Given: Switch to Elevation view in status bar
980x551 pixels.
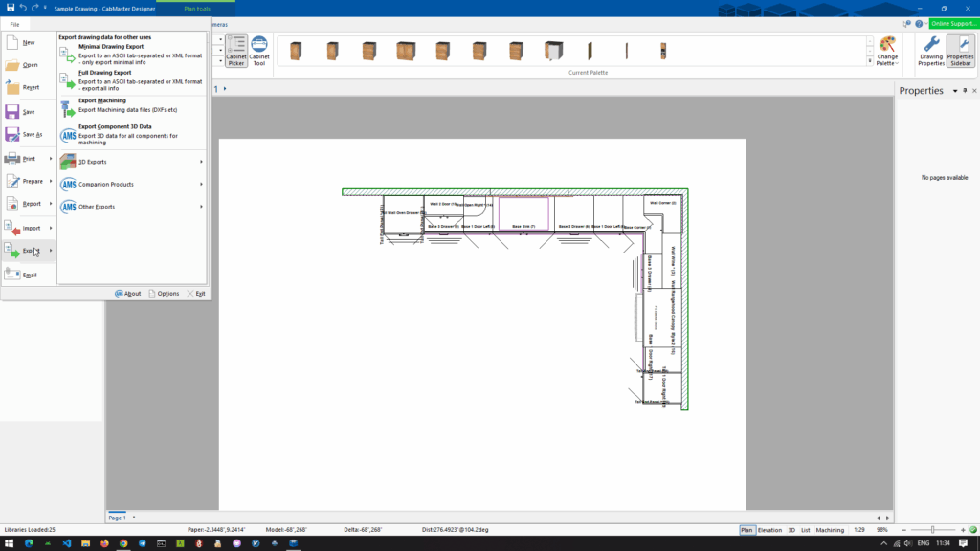Looking at the screenshot, I should click(x=769, y=529).
